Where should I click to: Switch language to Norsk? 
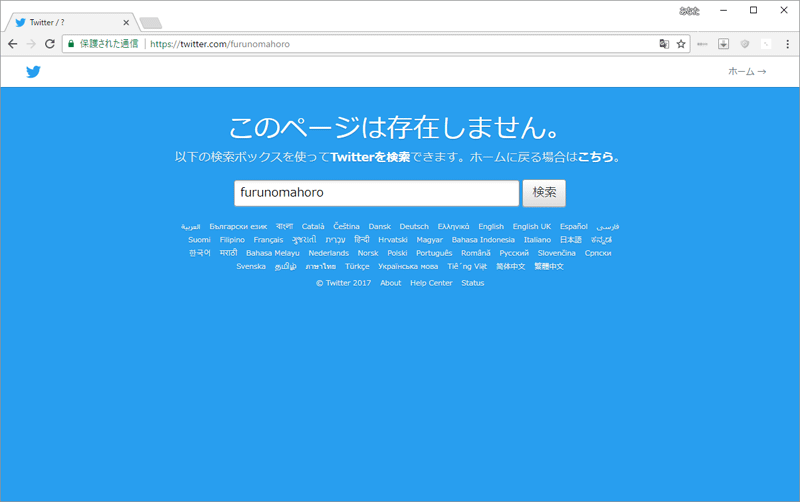pyautogui.click(x=368, y=253)
